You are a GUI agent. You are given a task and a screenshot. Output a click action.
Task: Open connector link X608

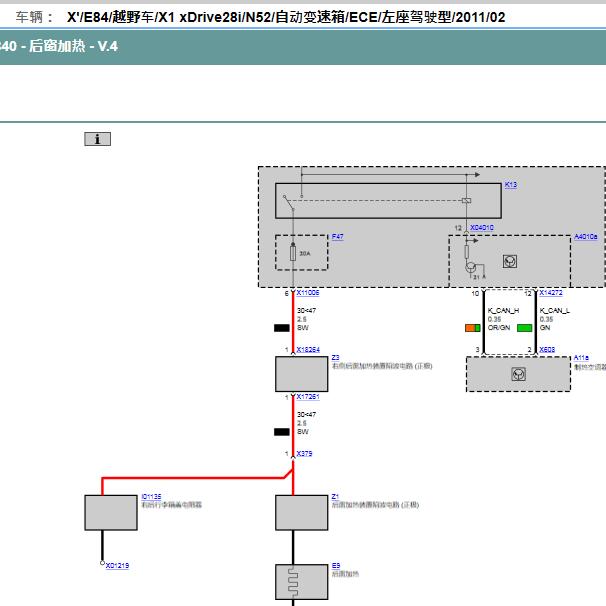[x=547, y=349]
